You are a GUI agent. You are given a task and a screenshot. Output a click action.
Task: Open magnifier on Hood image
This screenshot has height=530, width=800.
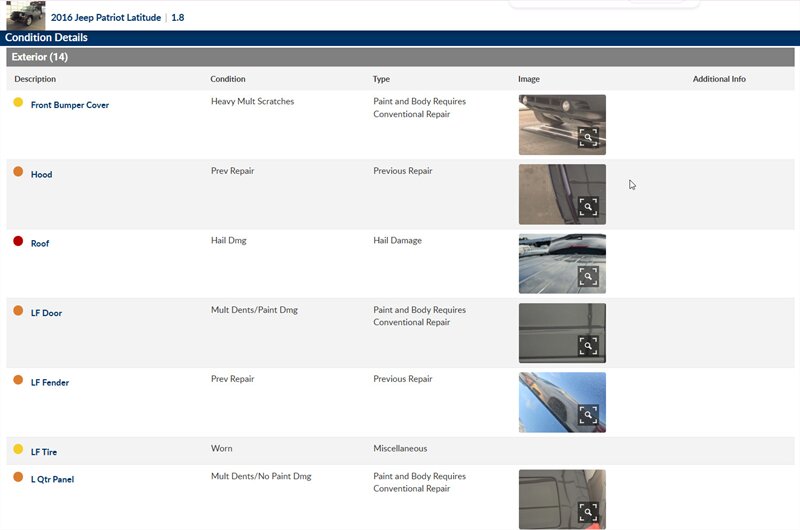pos(588,207)
